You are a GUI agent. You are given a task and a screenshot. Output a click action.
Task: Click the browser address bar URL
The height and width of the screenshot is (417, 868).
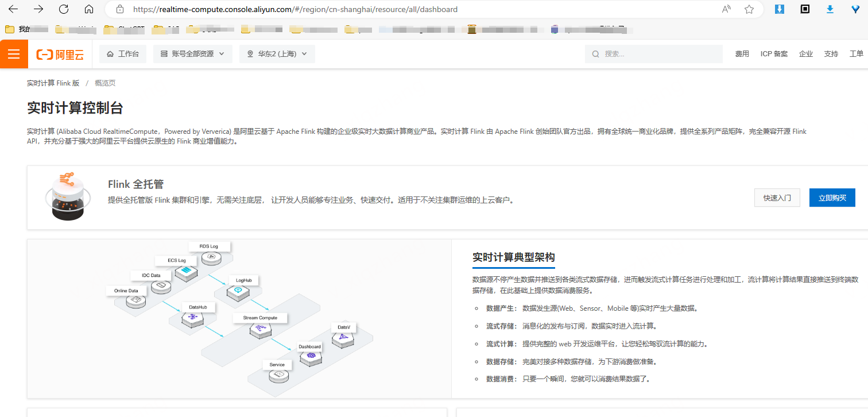click(296, 9)
